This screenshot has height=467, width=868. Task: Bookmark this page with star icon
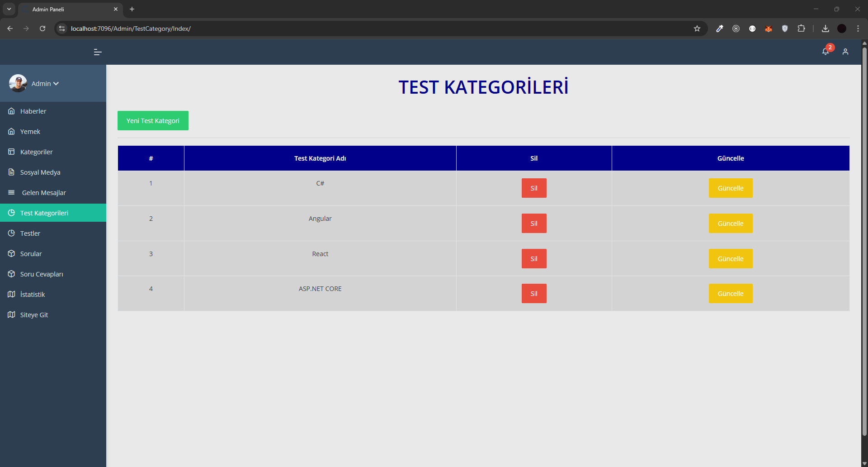(697, 29)
